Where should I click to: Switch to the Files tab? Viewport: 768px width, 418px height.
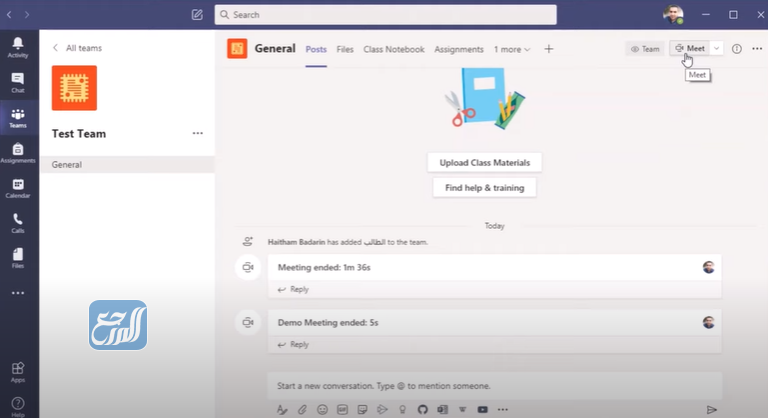pos(345,49)
